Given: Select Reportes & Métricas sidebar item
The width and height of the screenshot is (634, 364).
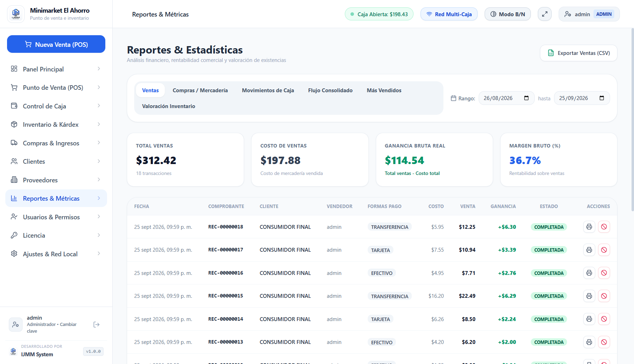Looking at the screenshot, I should coord(56,198).
